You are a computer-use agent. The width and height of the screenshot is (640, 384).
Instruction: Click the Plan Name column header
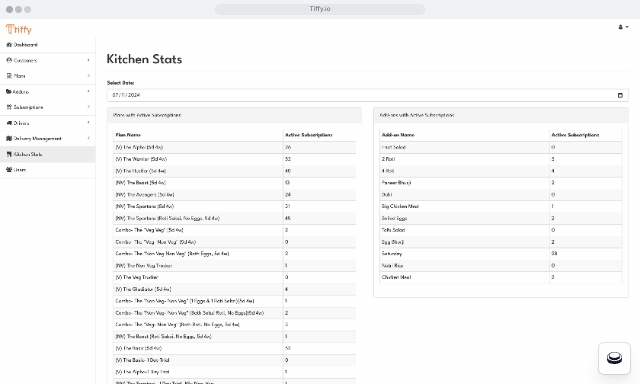(128, 135)
